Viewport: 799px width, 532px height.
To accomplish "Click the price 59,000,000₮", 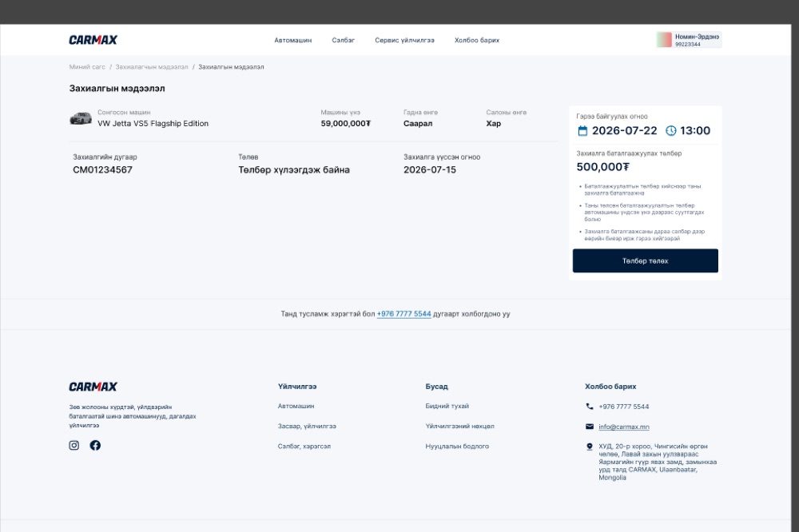I will coord(345,123).
